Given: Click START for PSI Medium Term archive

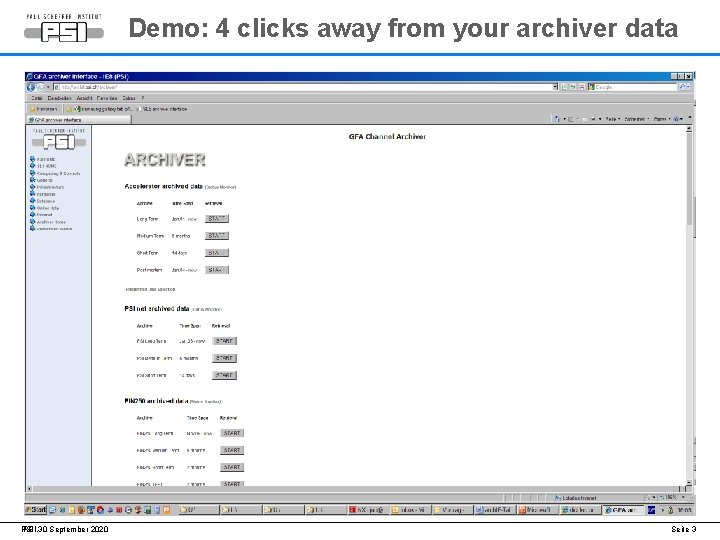Looking at the screenshot, I should pyautogui.click(x=225, y=358).
